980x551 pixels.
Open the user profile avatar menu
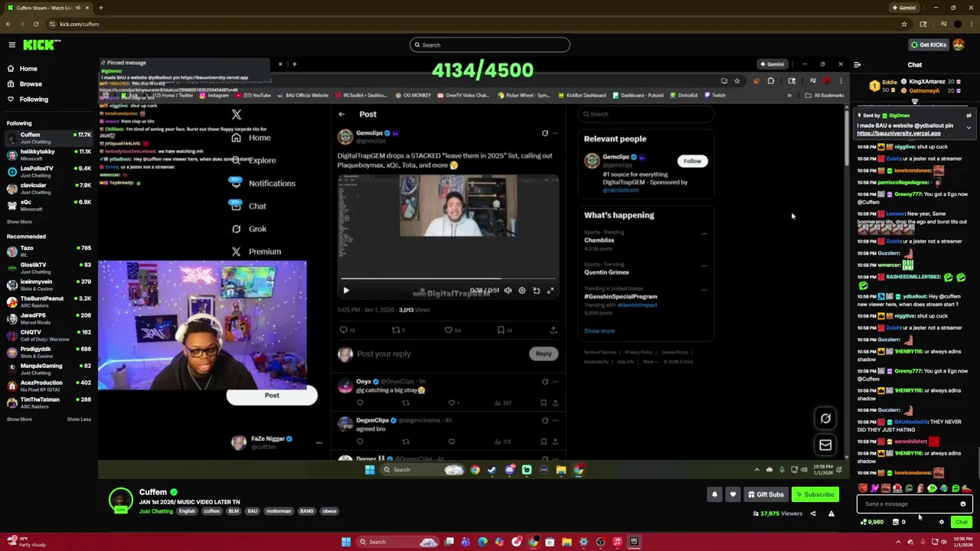click(959, 45)
